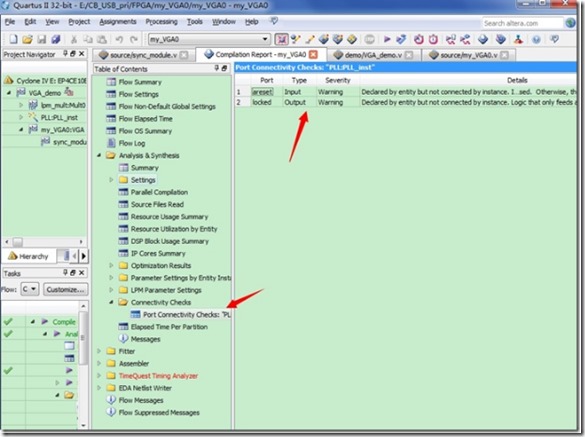Click the Customize... button

click(66, 289)
